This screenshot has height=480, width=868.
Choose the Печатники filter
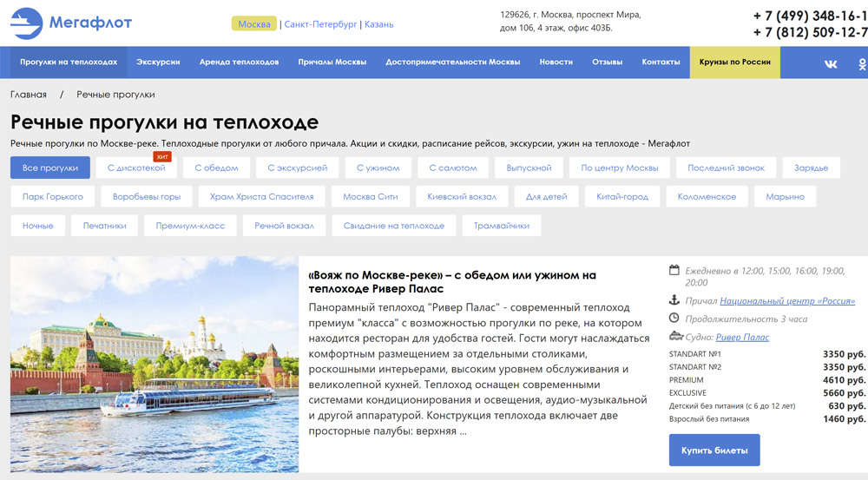[105, 226]
